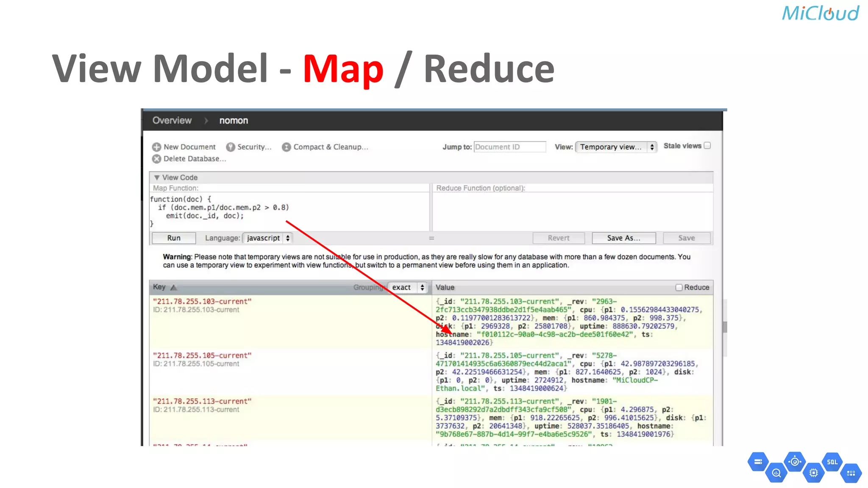Enable the Stale views checkbox

tap(707, 146)
